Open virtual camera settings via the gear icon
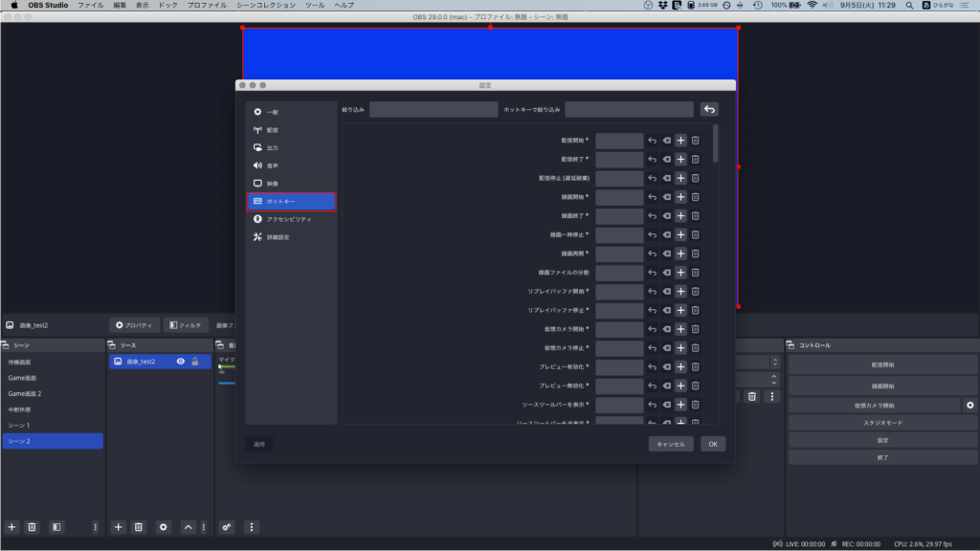 tap(969, 405)
